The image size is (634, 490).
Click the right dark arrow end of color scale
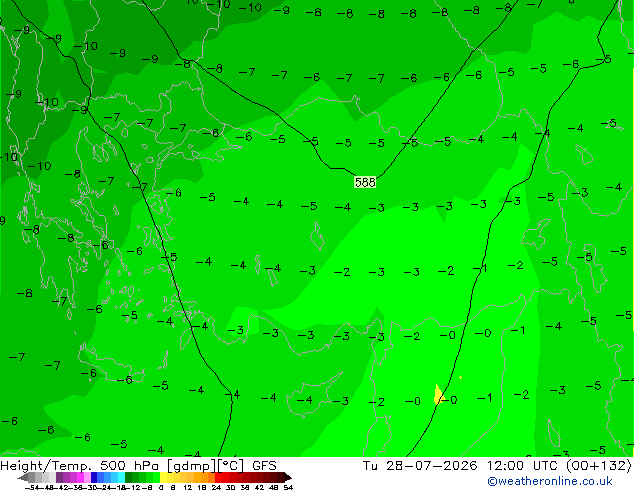(x=288, y=477)
